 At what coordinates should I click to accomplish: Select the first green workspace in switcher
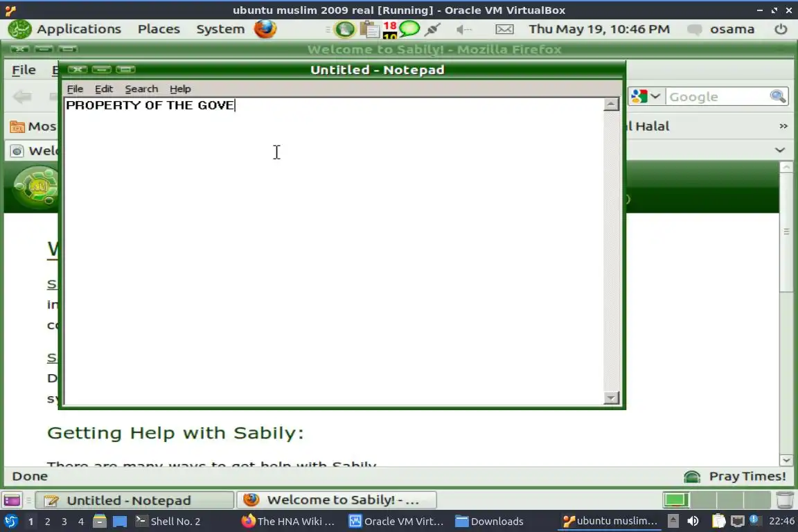click(x=675, y=500)
